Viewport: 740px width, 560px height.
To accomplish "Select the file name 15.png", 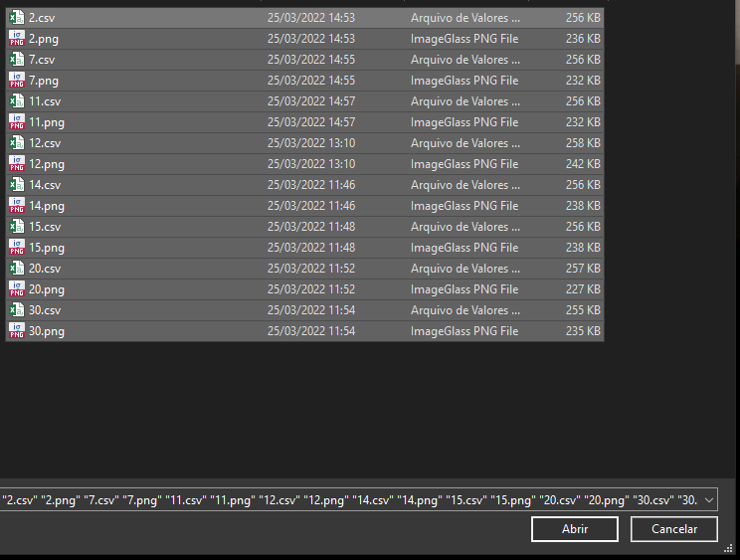I will [47, 248].
